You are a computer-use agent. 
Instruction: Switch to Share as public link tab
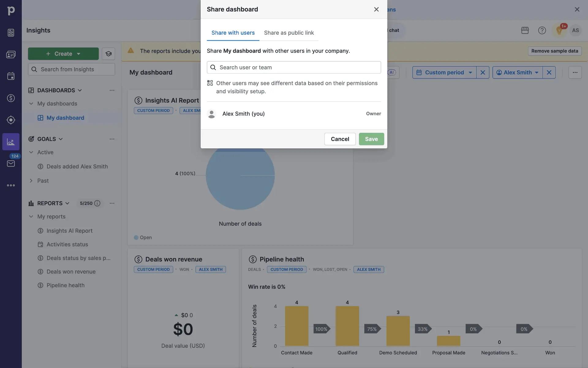coord(289,33)
